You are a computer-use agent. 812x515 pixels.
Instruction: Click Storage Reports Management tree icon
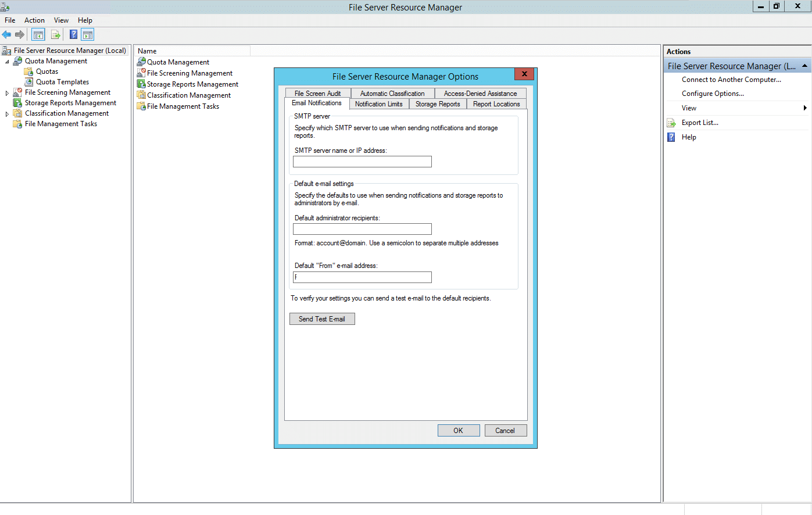18,103
